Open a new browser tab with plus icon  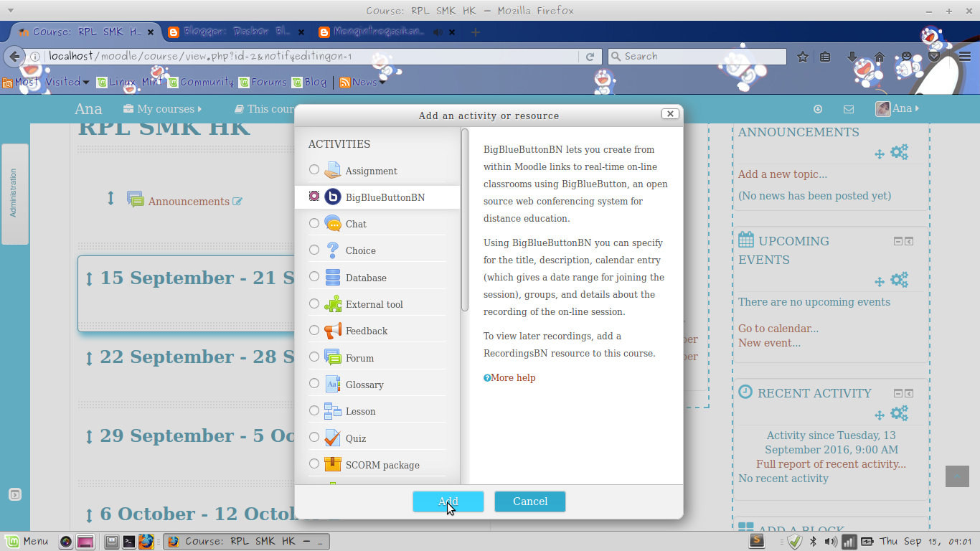pos(475,32)
